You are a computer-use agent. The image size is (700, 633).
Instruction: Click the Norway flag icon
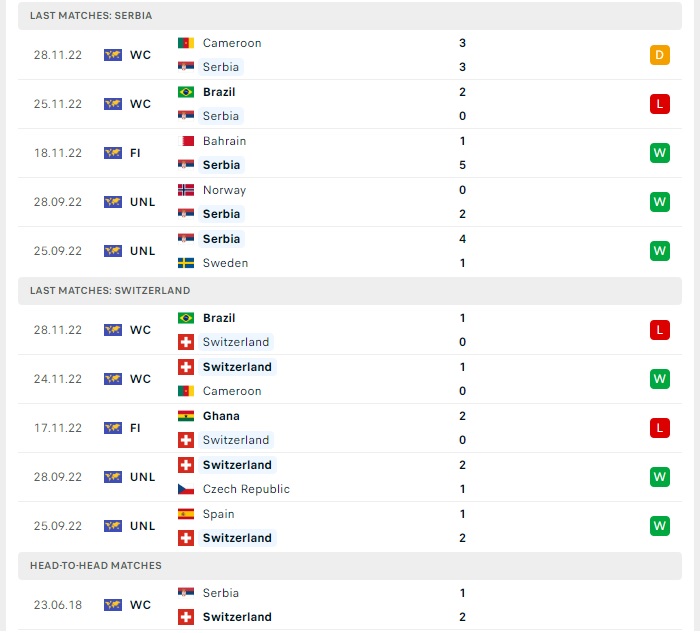pyautogui.click(x=186, y=190)
